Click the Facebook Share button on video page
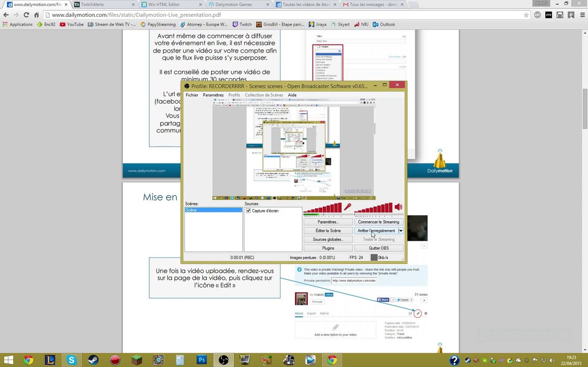588x367 pixels. (x=383, y=300)
